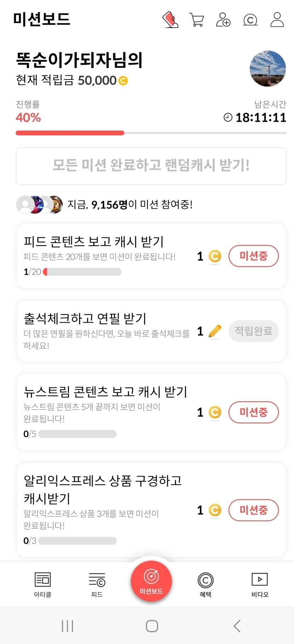Tap 미션중 for the AliExpress mission
Image resolution: width=294 pixels, height=644 pixels.
(x=254, y=510)
